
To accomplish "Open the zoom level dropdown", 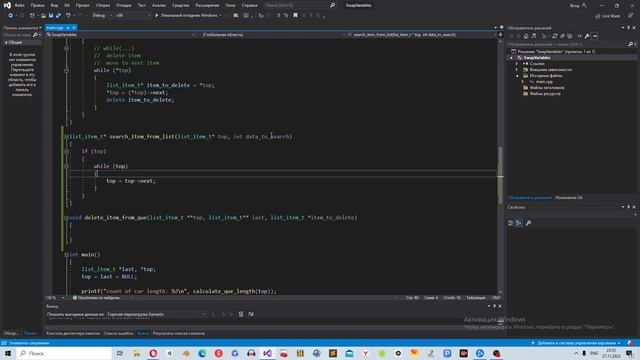I will (55, 298).
